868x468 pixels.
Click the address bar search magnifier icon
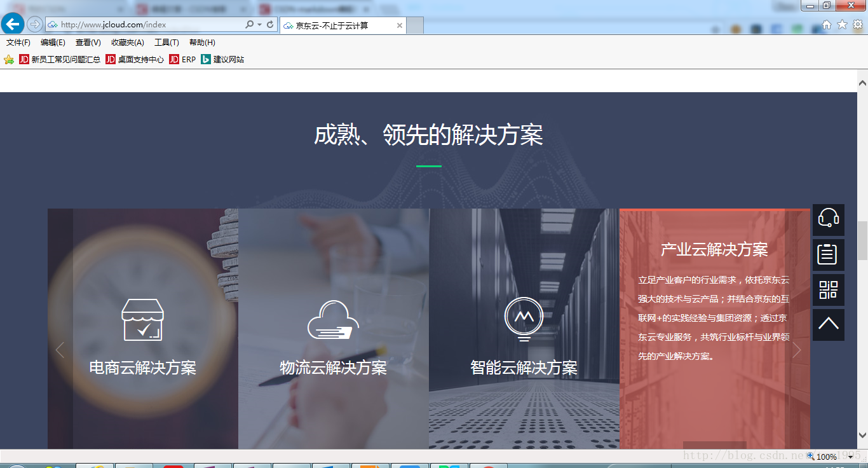(249, 24)
